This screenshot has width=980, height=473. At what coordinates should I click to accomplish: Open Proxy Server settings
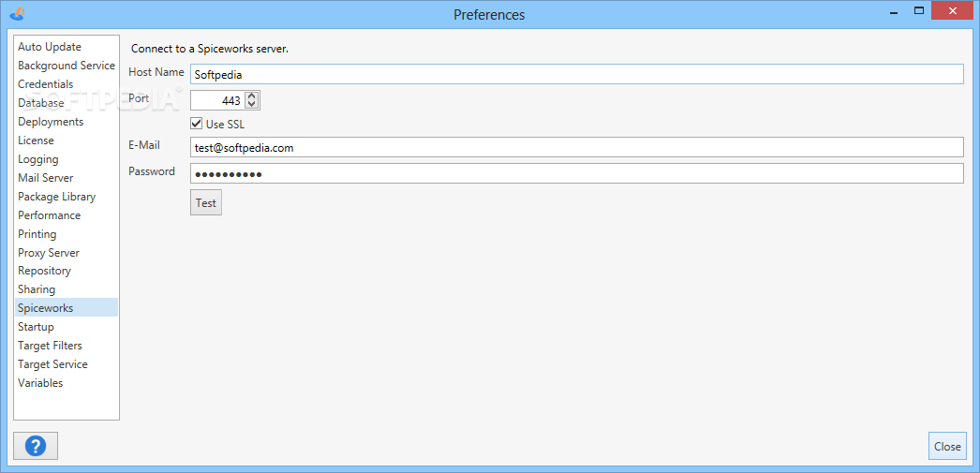67,253
